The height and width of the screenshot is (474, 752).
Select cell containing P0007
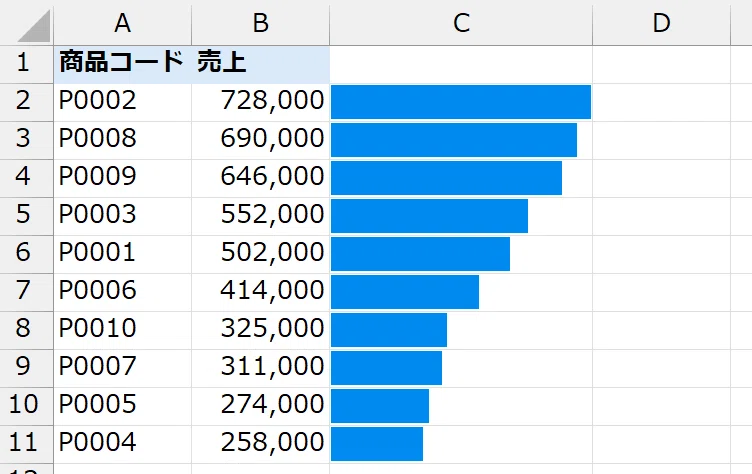123,368
